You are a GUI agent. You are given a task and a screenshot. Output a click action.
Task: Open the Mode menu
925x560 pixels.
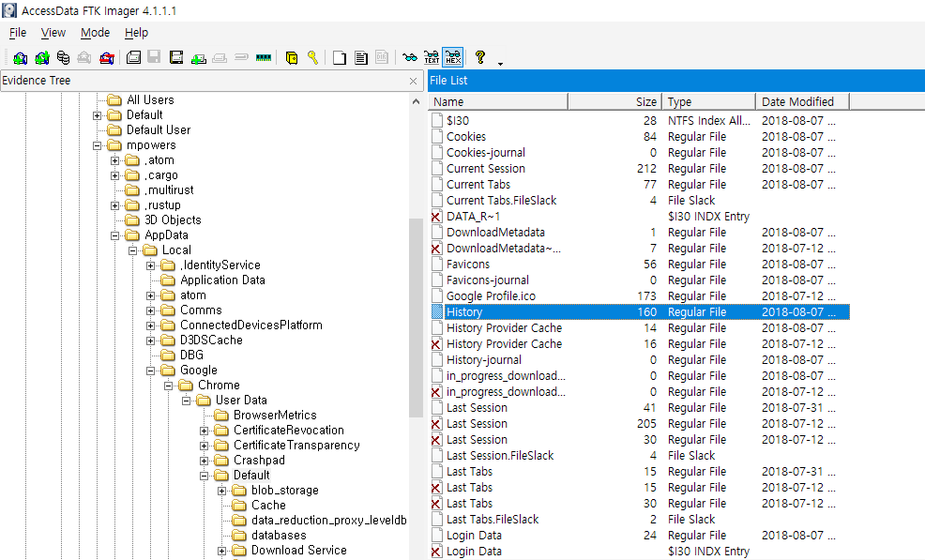coord(95,33)
